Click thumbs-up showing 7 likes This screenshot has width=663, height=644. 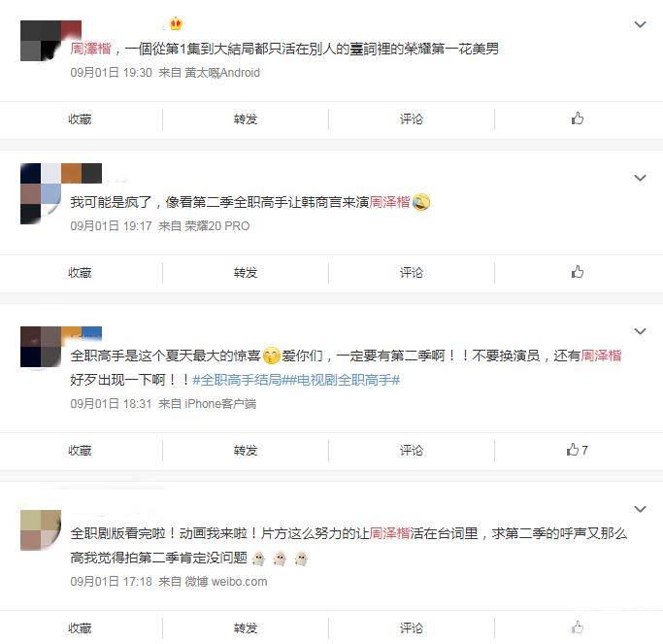(577, 450)
